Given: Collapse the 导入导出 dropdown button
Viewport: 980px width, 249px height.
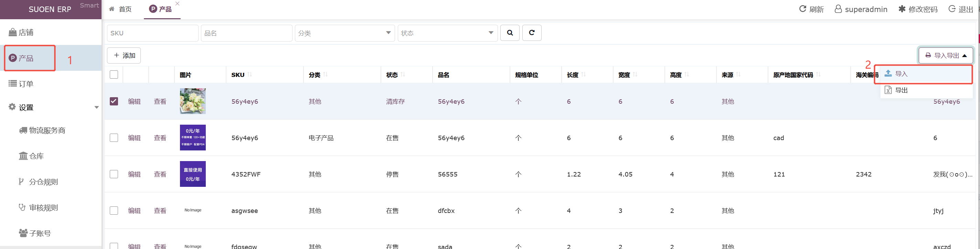Looking at the screenshot, I should click(946, 55).
